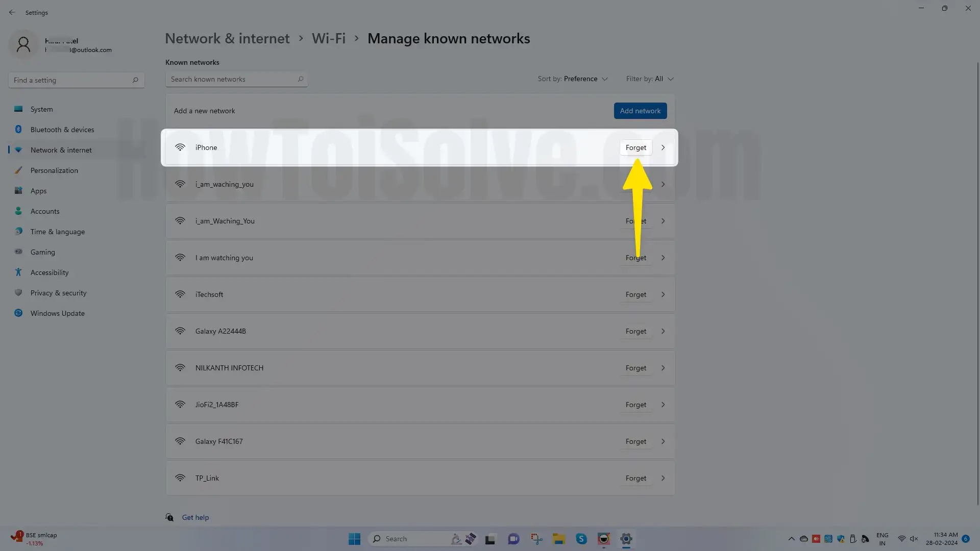The height and width of the screenshot is (551, 980).
Task: Click the back arrow in Settings
Action: (x=12, y=12)
